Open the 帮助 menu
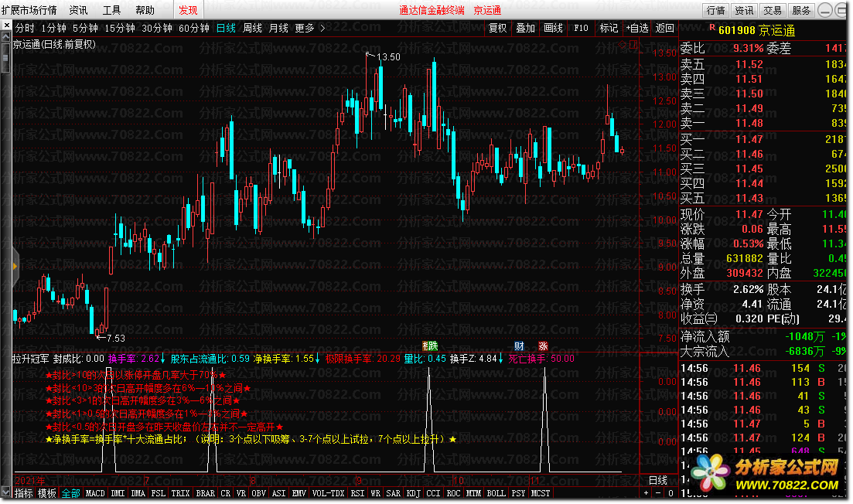 click(145, 10)
